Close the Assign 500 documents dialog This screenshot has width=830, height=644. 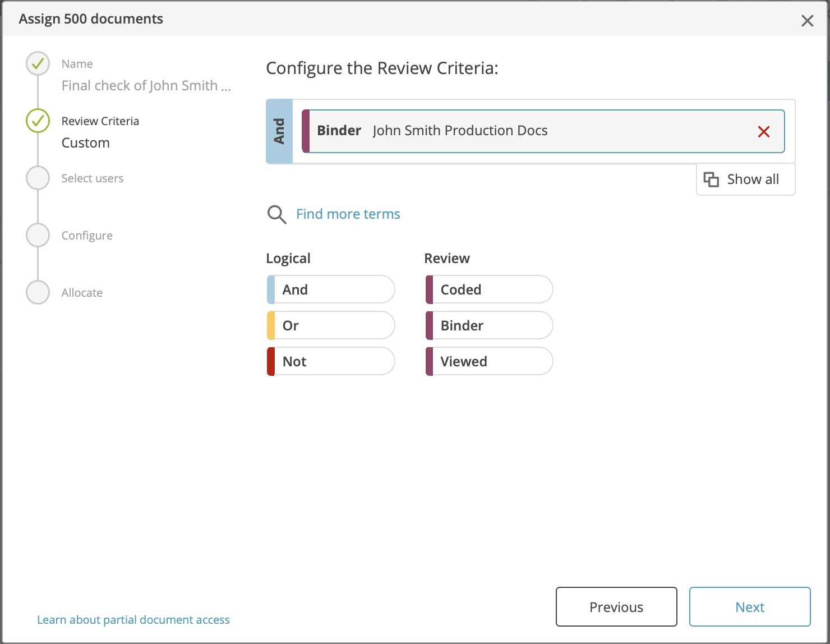(807, 21)
